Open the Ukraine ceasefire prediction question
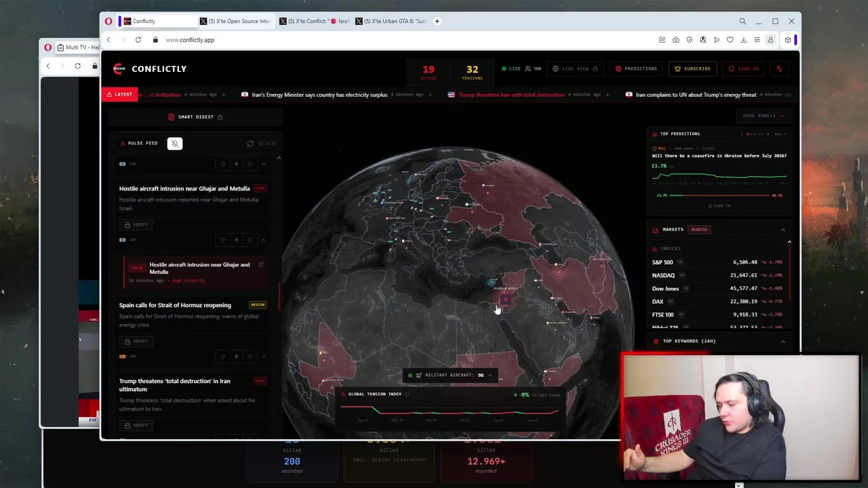This screenshot has width=868, height=488. point(719,156)
